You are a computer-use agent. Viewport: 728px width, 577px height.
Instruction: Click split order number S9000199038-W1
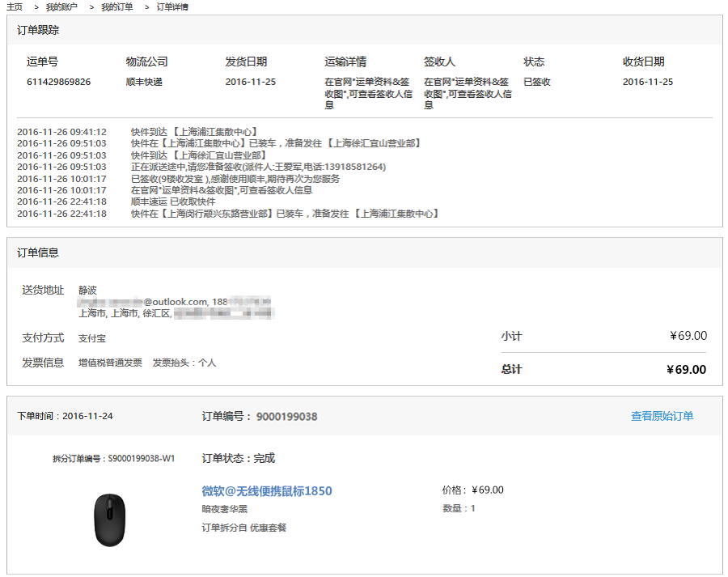click(x=142, y=459)
